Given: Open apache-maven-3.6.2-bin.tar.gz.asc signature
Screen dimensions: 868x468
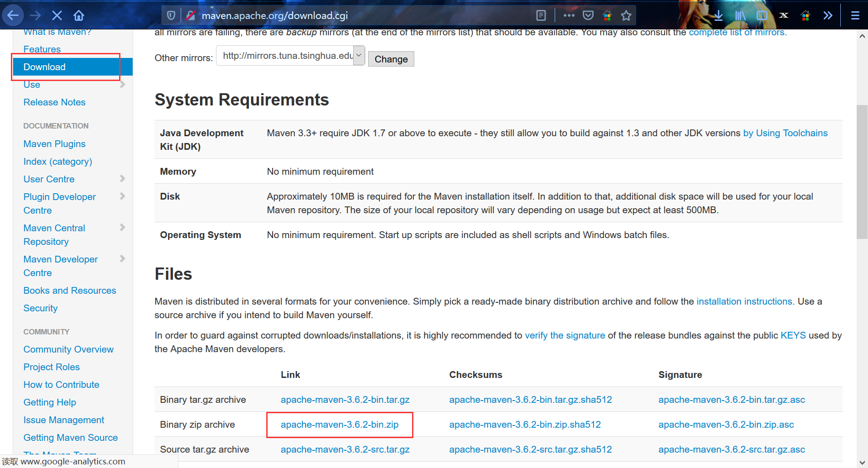Looking at the screenshot, I should coord(732,400).
